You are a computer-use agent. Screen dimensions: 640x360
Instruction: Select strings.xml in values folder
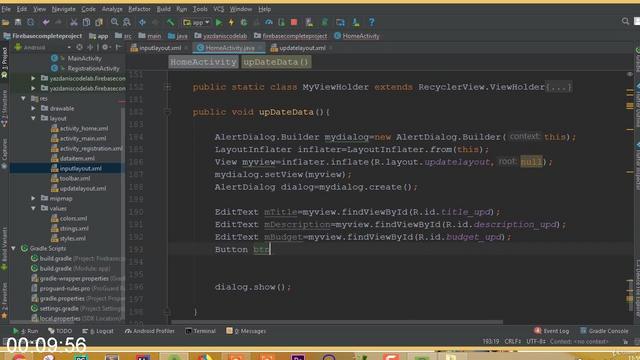click(x=70, y=229)
